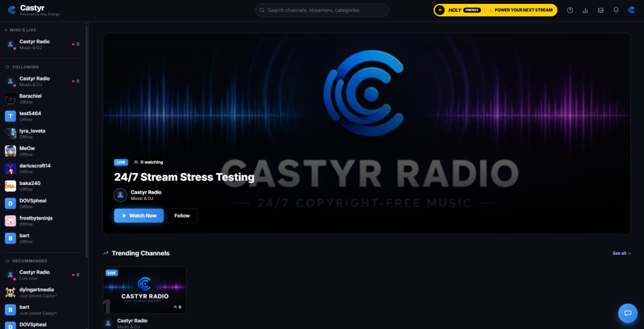
Task: Open Castyr Radio avatar in Who's Live
Action: (10, 45)
